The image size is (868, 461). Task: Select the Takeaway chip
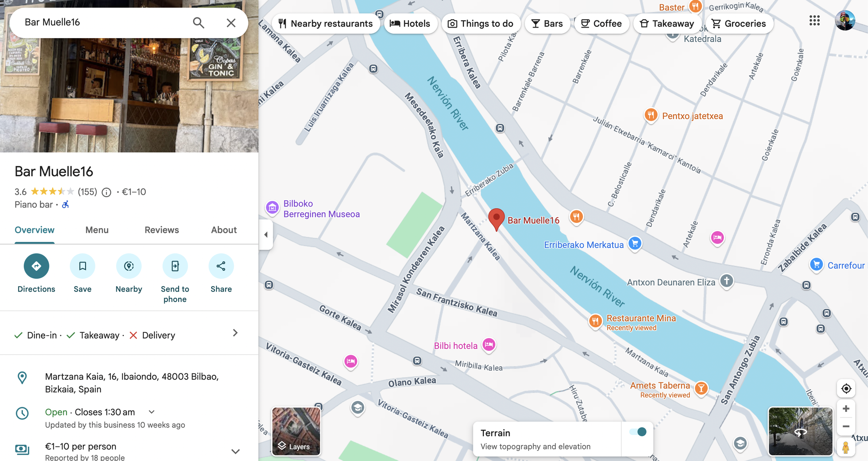(667, 24)
